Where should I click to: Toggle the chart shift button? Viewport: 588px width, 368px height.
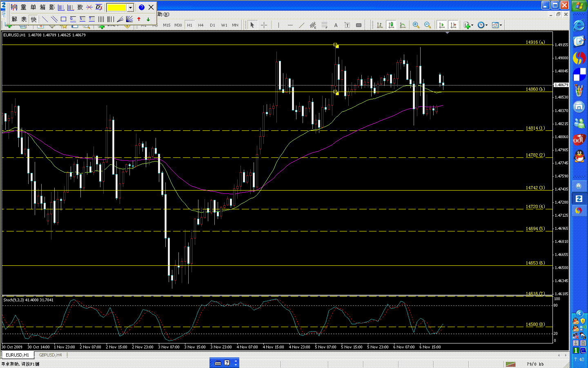click(x=453, y=25)
